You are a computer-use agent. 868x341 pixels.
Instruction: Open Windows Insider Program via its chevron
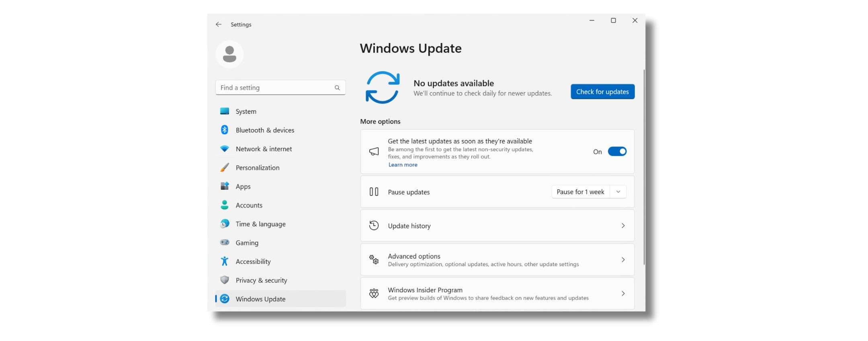click(x=623, y=294)
